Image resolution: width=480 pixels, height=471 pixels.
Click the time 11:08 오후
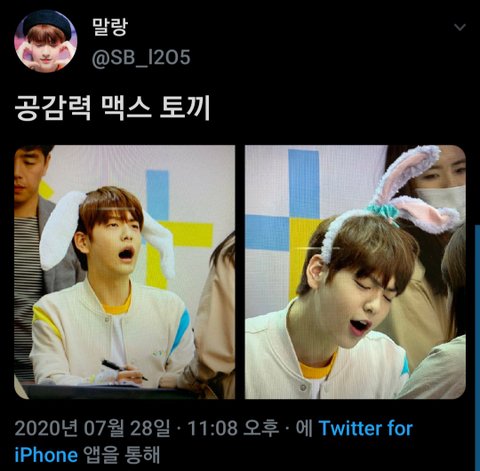pos(233,428)
